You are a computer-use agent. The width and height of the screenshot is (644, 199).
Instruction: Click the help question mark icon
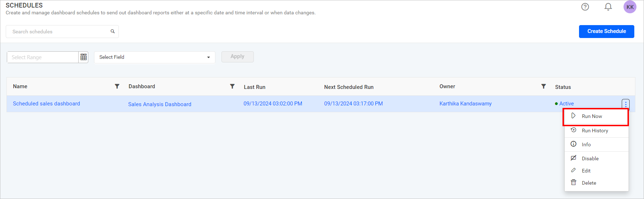tap(585, 7)
